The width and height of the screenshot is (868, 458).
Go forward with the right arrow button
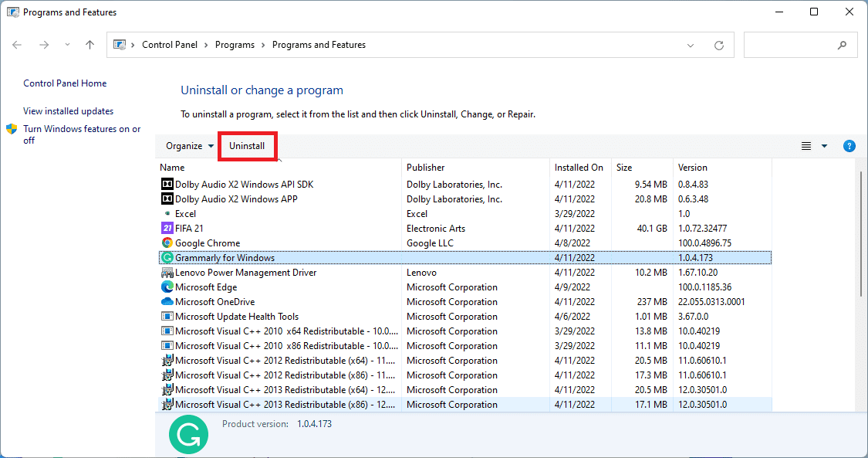tap(44, 45)
